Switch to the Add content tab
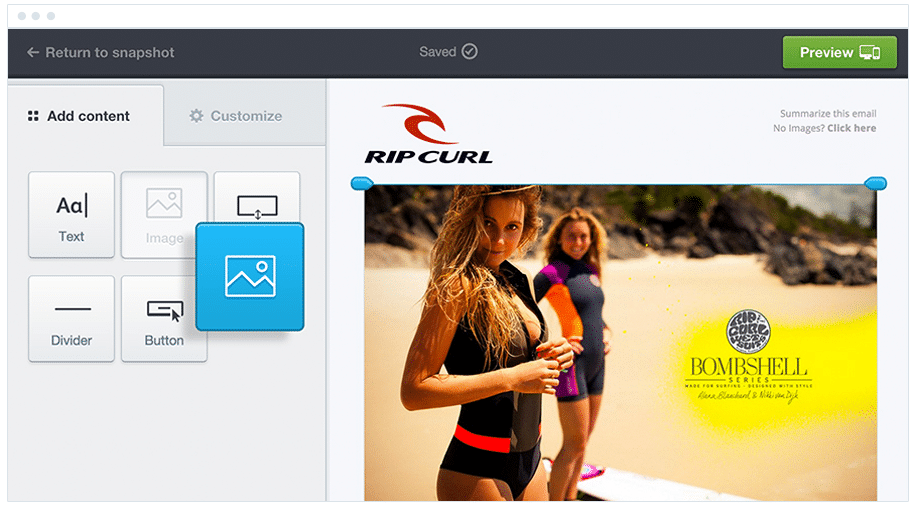Viewport: 914px width, 507px height. click(86, 115)
